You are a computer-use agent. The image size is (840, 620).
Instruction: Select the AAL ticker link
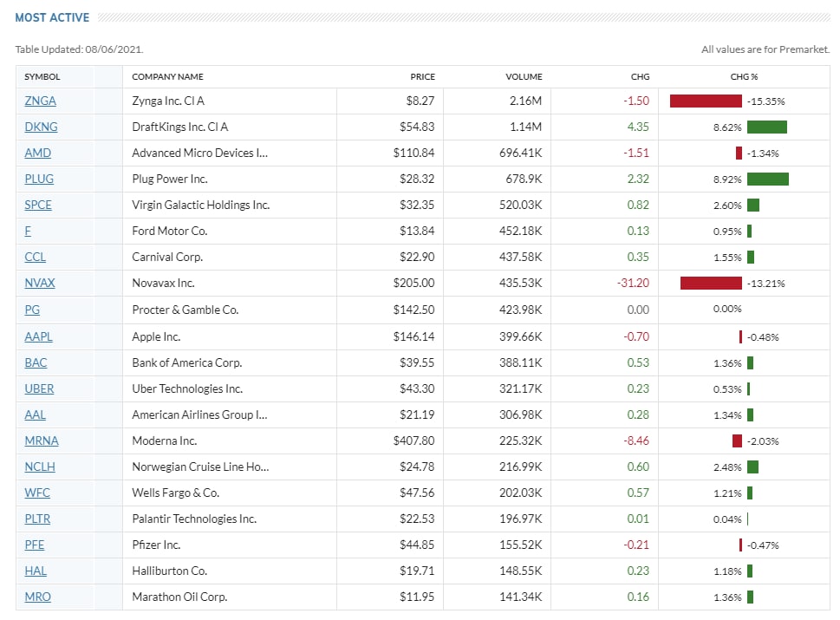[x=36, y=414]
